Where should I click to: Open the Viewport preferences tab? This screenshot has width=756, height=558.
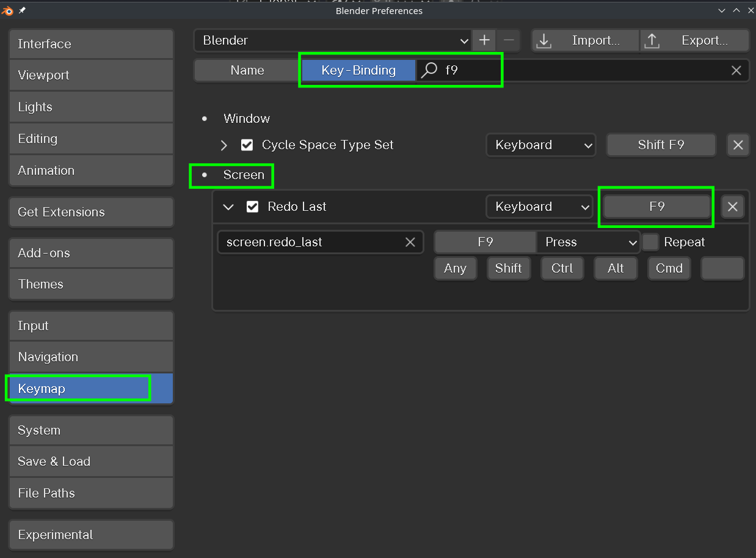(91, 75)
